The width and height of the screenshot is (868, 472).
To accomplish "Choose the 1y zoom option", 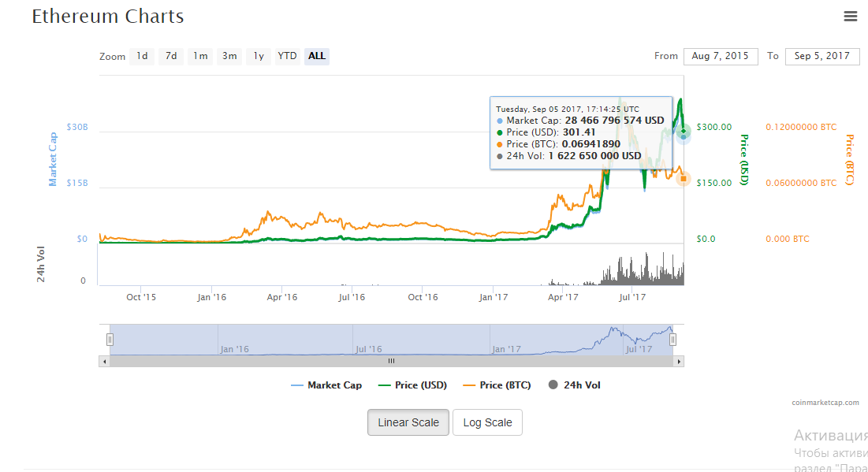I will pyautogui.click(x=258, y=56).
